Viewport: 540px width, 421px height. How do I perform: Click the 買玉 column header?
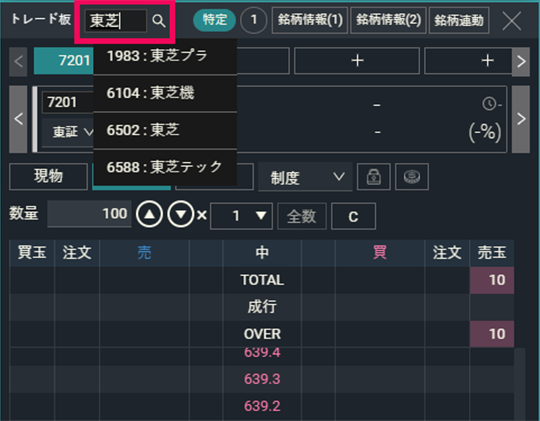pyautogui.click(x=32, y=253)
